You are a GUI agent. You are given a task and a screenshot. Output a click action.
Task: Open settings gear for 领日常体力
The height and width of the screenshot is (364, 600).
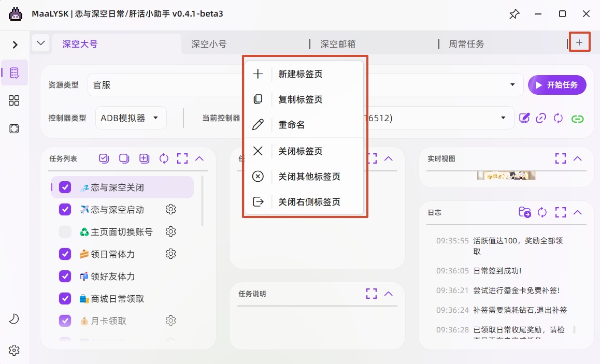(170, 254)
